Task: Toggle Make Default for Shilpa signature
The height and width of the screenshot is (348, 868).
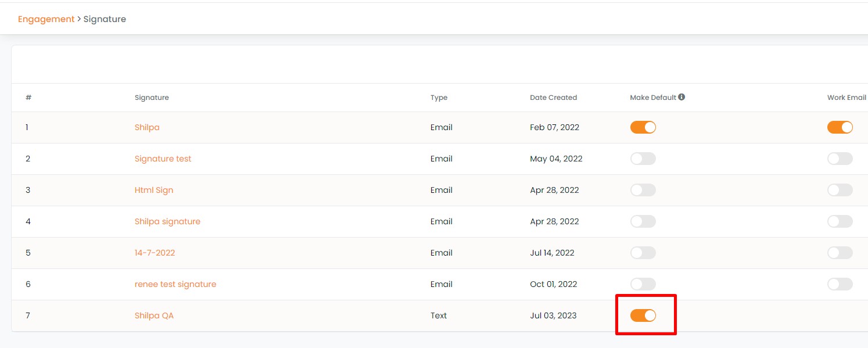Action: [643, 221]
